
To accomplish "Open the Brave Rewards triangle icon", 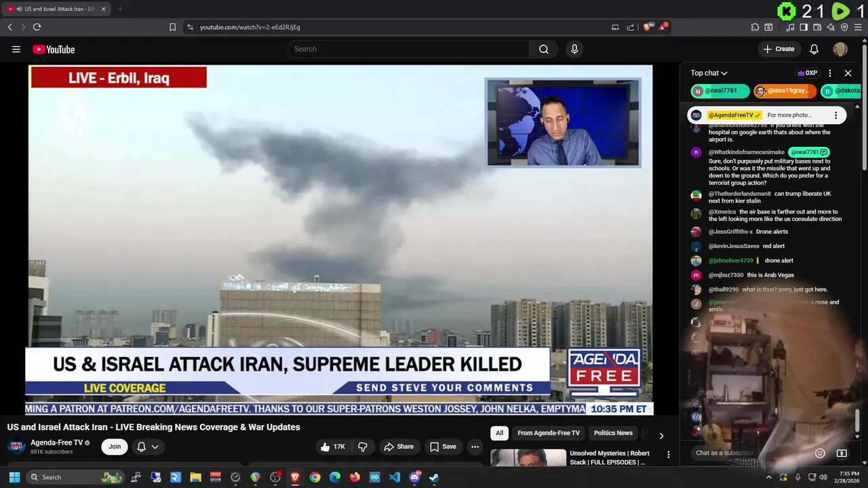I will [x=663, y=27].
